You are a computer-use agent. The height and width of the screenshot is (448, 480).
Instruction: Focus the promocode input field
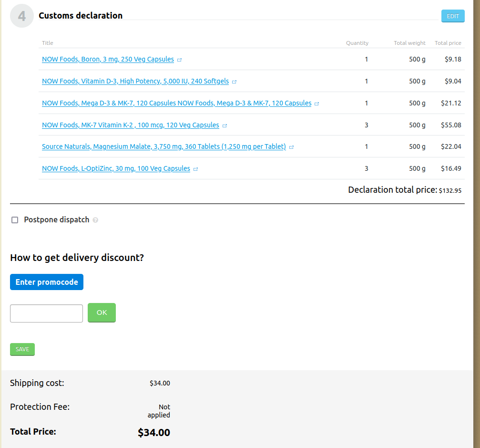click(x=47, y=313)
